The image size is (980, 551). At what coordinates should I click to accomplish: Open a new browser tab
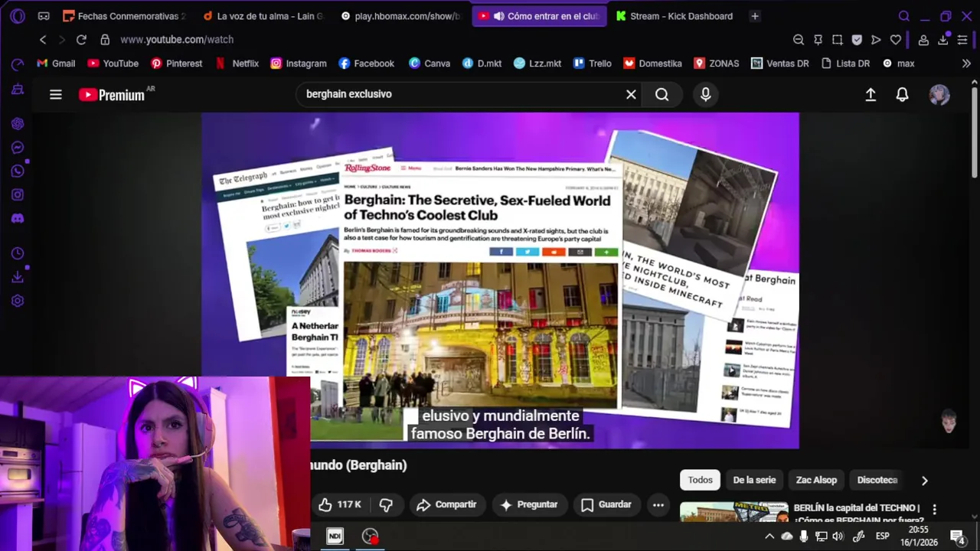point(755,16)
